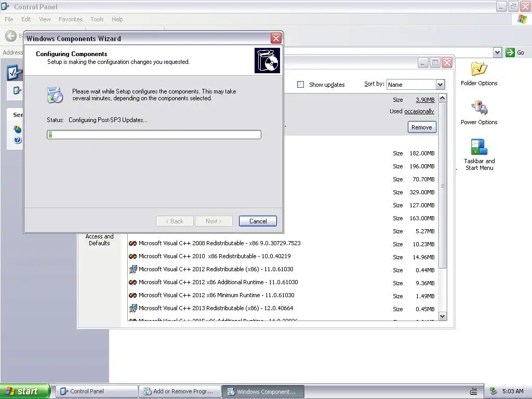Open the Sort by Name dropdown

coord(440,85)
